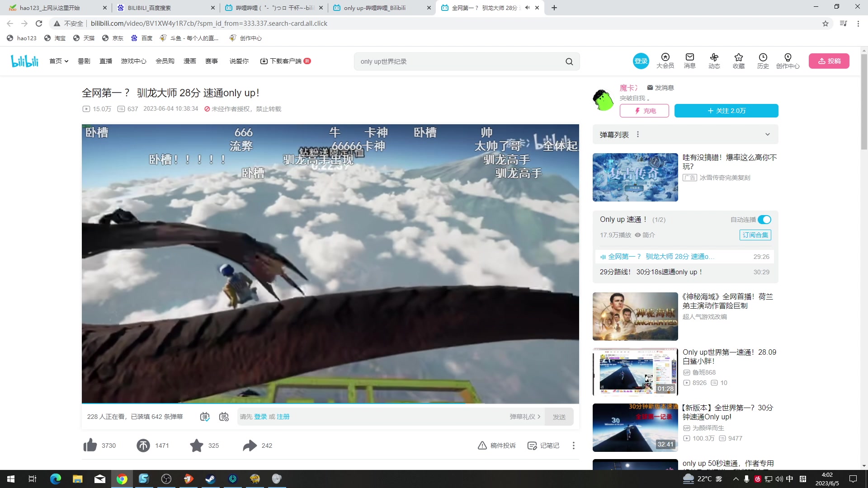Screen dimensions: 868x488
Task: Open Only up世界第一速通 28.09 thumbnail
Action: 635,372
